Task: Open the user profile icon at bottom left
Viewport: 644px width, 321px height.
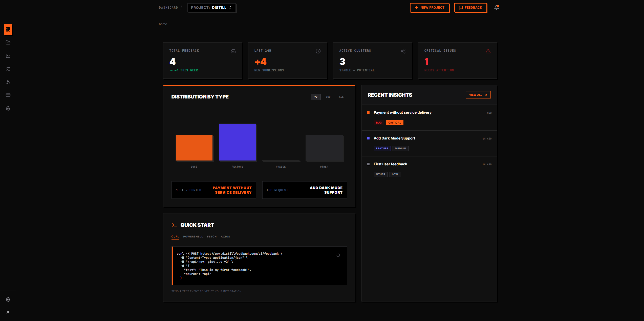Action: (8, 313)
